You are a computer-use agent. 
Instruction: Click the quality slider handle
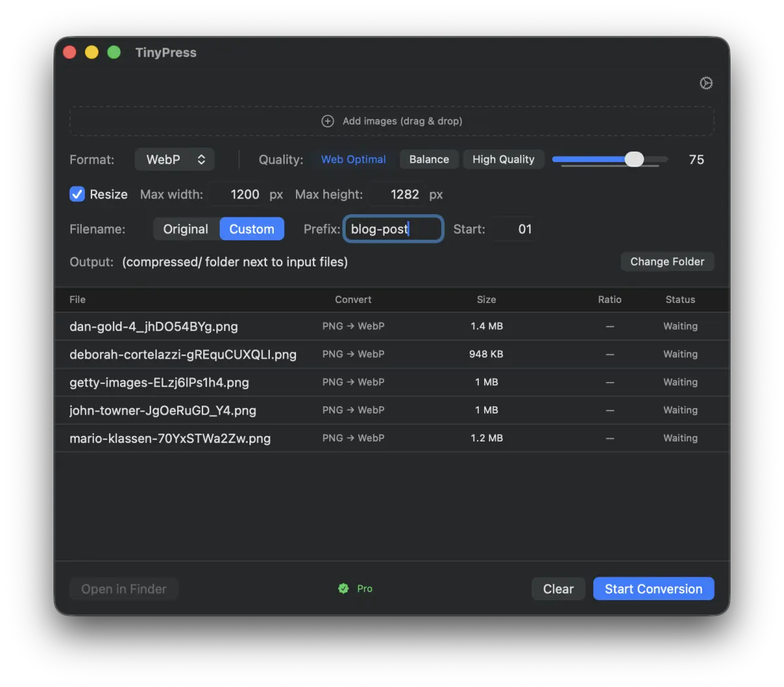click(634, 159)
